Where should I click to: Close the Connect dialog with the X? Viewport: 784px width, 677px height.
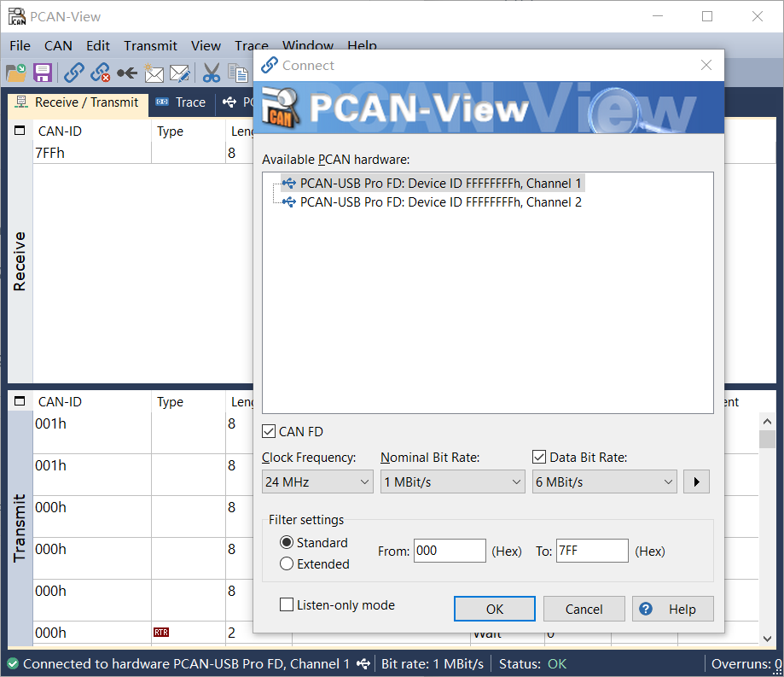click(706, 65)
